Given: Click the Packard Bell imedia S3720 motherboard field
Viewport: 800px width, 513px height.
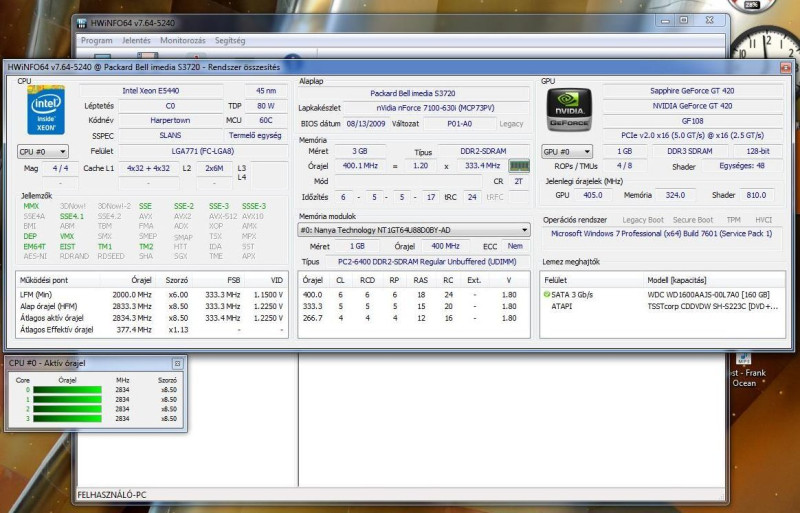Looking at the screenshot, I should [x=413, y=93].
